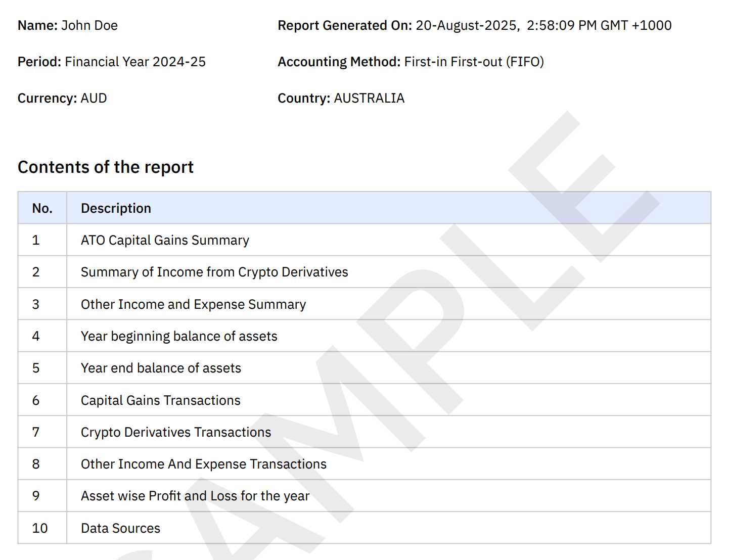Select Summary of Income from Crypto Derivatives

coord(214,272)
